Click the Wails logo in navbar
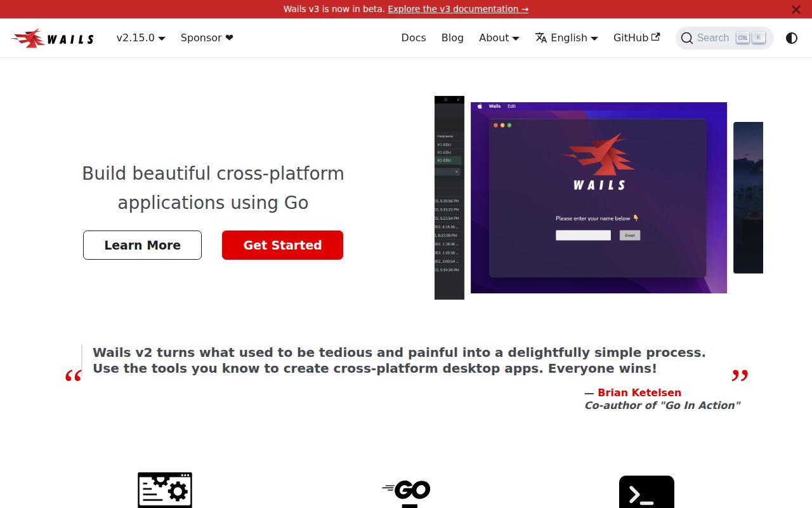The width and height of the screenshot is (812, 508). click(x=53, y=38)
